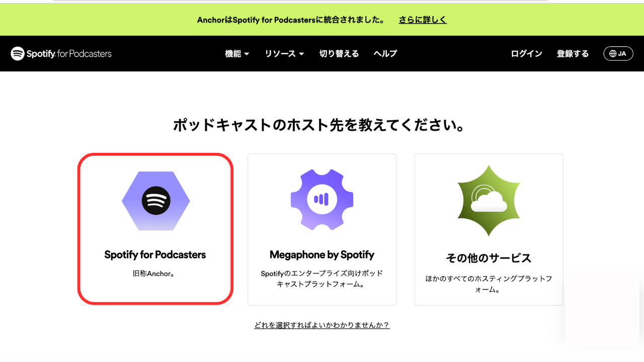Click the Spotify for Podcasters logo
The image size is (644, 362).
(61, 53)
